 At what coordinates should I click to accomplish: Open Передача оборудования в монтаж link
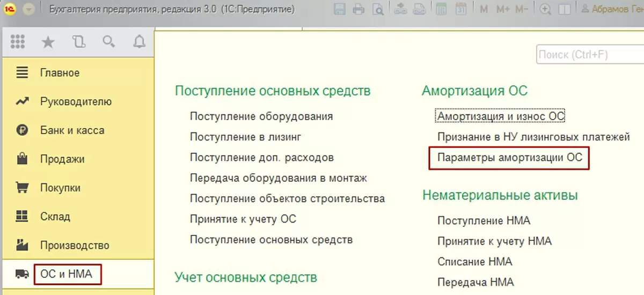click(279, 178)
